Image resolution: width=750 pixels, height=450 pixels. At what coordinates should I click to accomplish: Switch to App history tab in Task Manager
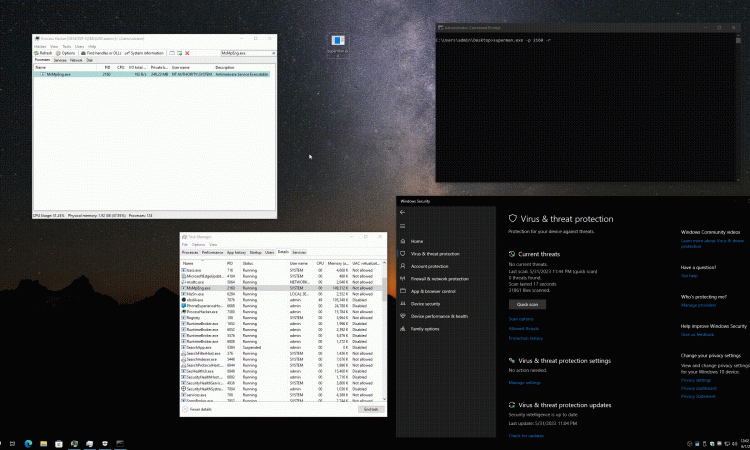pos(236,252)
